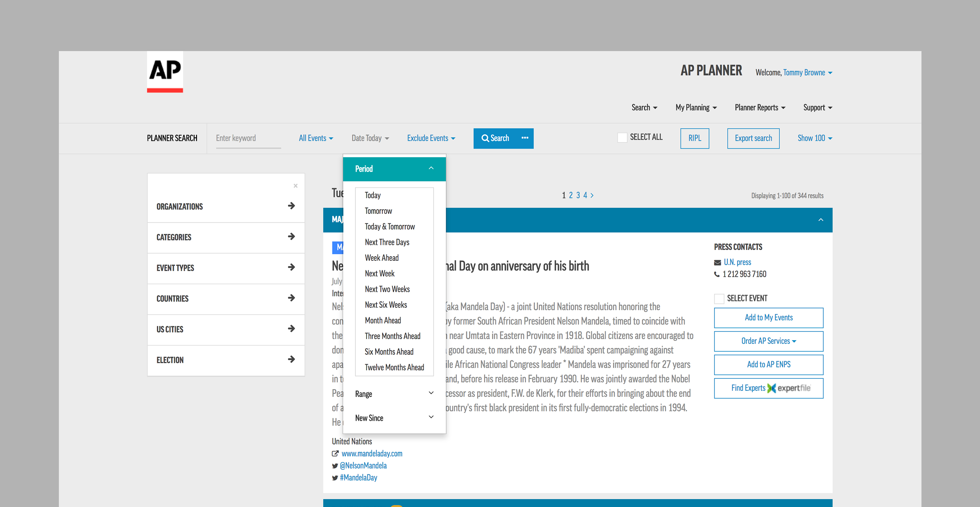Choose Next Six Weeks period
This screenshot has width=980, height=507.
click(386, 304)
